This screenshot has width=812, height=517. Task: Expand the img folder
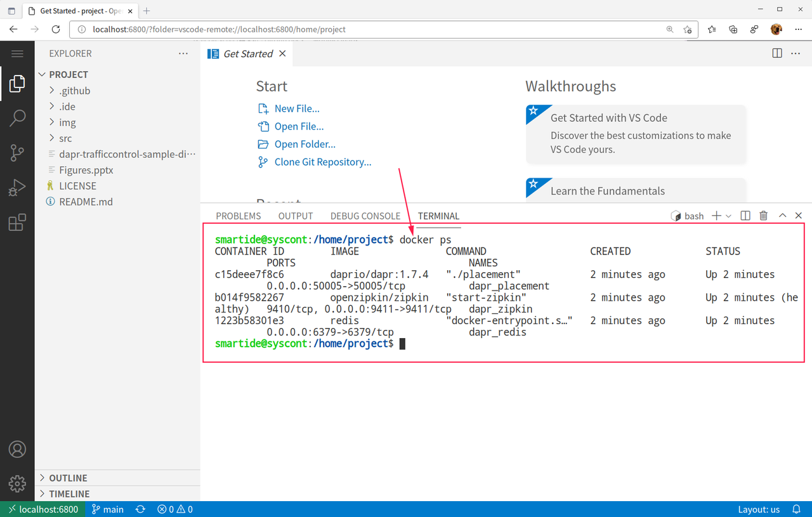[x=117, y=122]
